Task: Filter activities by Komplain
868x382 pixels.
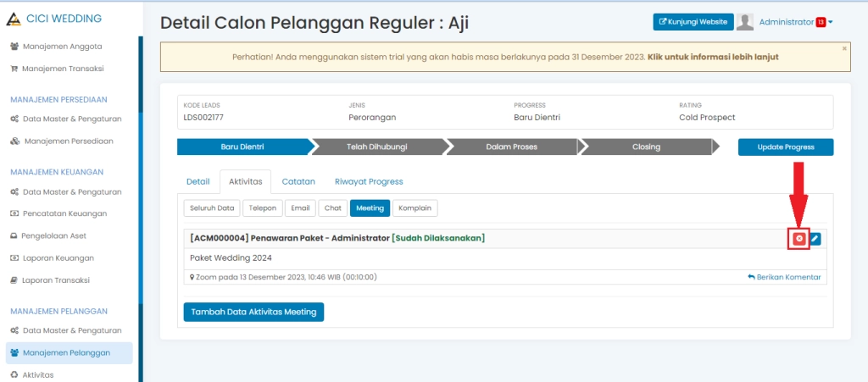Action: coord(415,208)
